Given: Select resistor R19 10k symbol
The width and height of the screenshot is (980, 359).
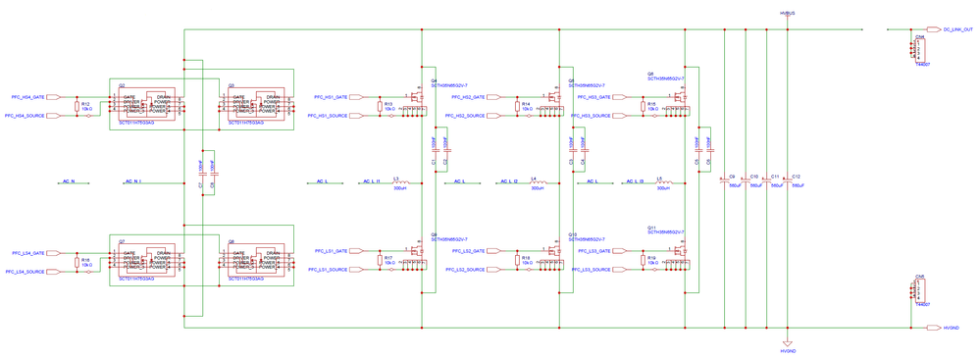Looking at the screenshot, I should [644, 260].
